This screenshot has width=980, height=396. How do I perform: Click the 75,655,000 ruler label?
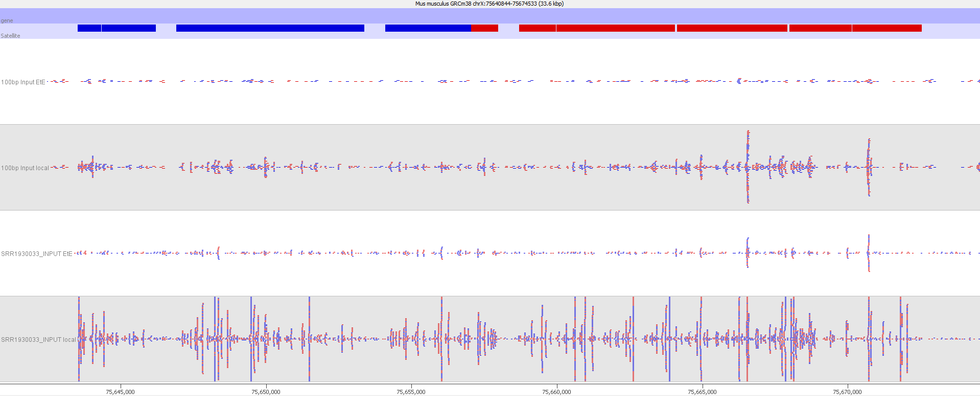(411, 392)
